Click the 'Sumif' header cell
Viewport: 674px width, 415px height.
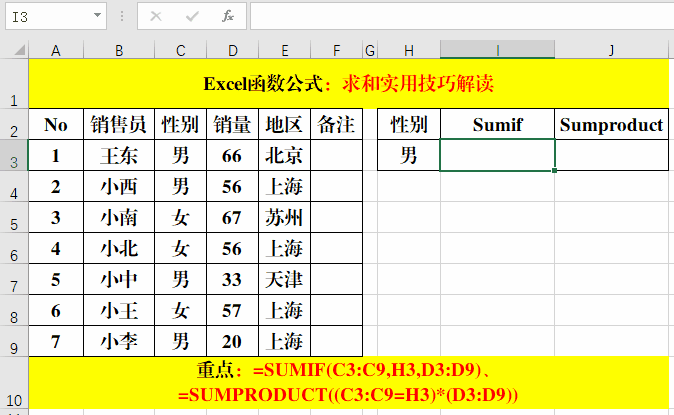(497, 124)
